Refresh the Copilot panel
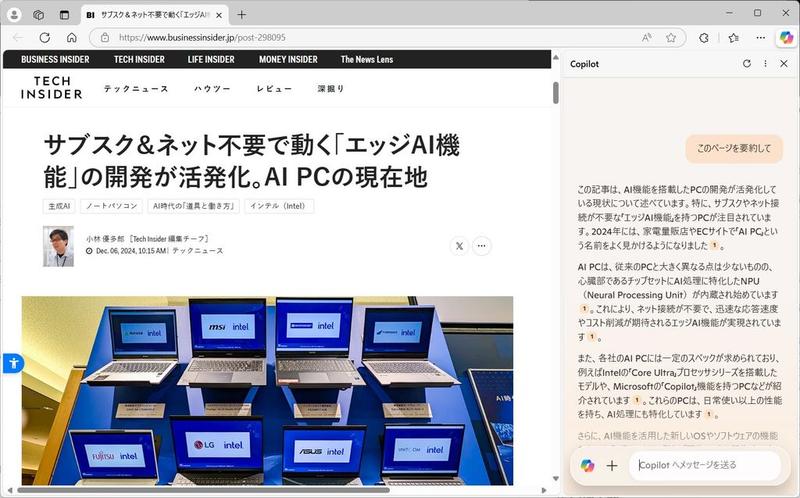The image size is (800, 498). tap(747, 63)
